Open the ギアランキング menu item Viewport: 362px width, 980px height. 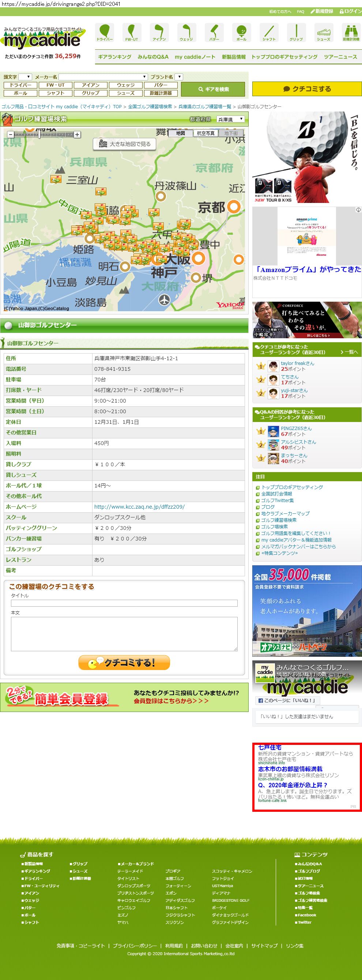114,57
